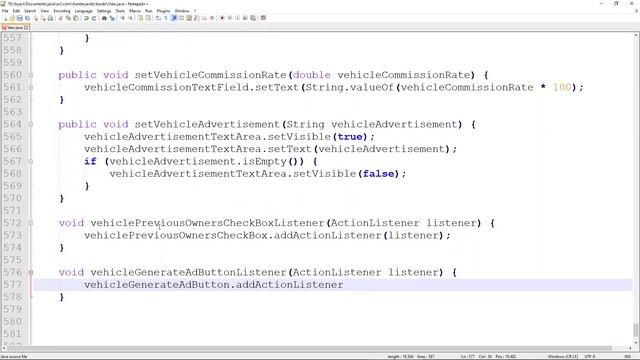Open the Edit menu
Image resolution: width=640 pixels, height=360 pixels.
[16, 11]
